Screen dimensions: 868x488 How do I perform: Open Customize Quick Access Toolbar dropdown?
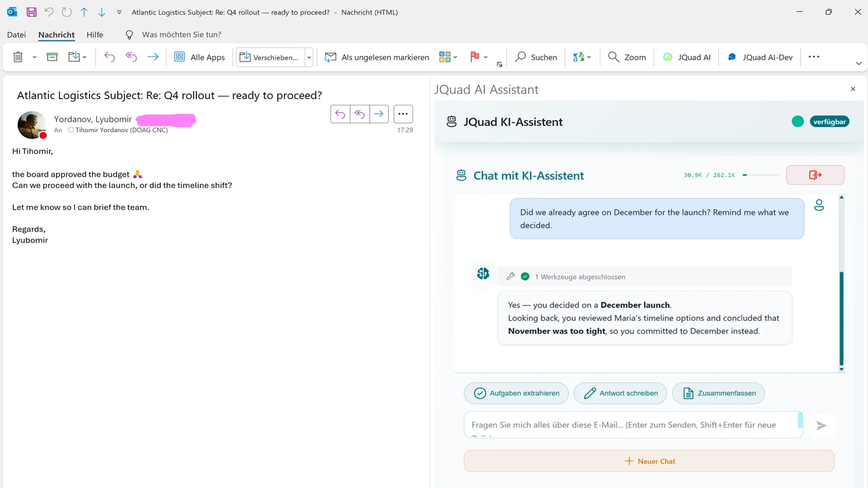click(x=119, y=12)
